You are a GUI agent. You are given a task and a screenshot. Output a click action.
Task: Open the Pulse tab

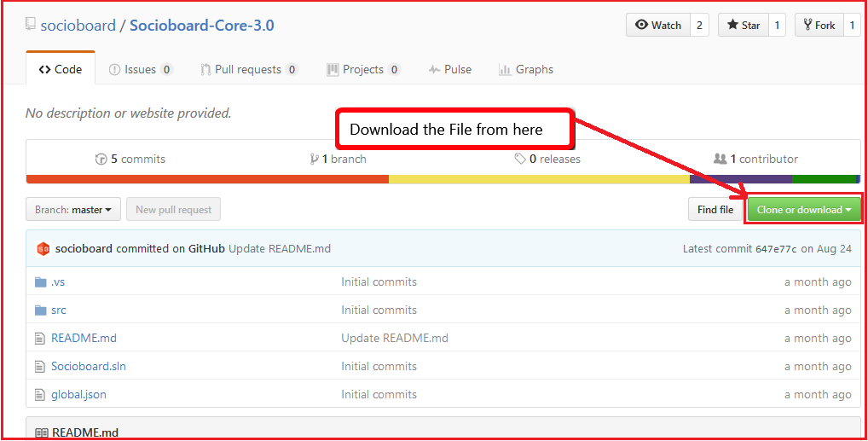click(x=450, y=69)
